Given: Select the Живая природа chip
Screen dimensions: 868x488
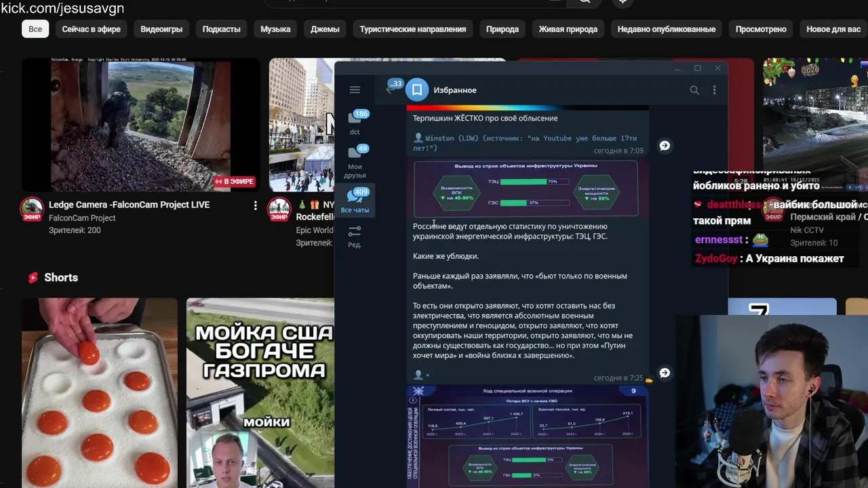Looking at the screenshot, I should 568,29.
